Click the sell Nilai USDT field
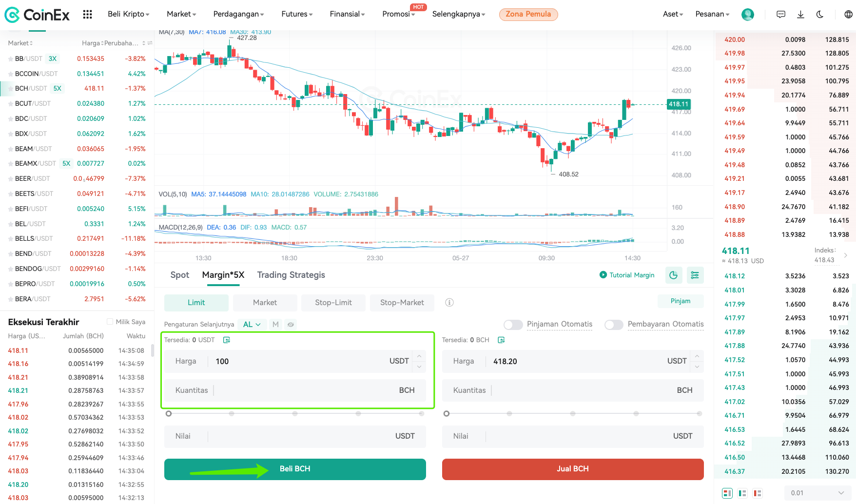 point(573,436)
